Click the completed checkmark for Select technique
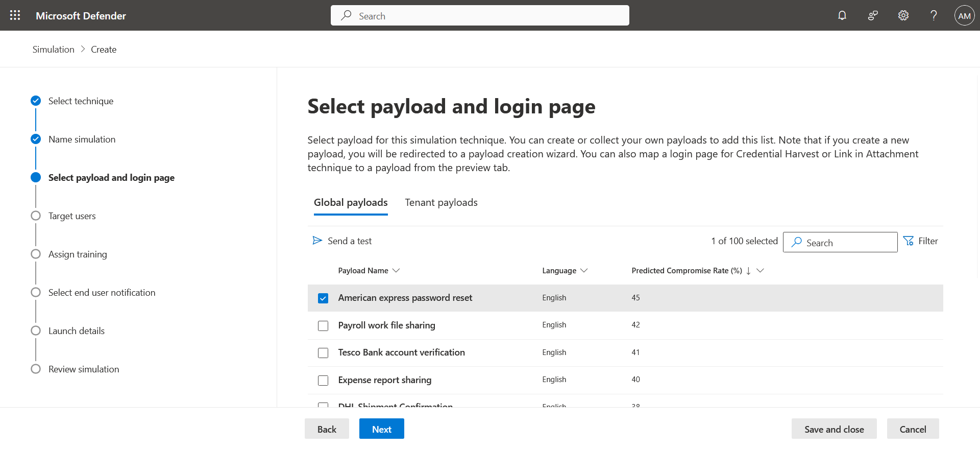980x449 pixels. [x=36, y=101]
